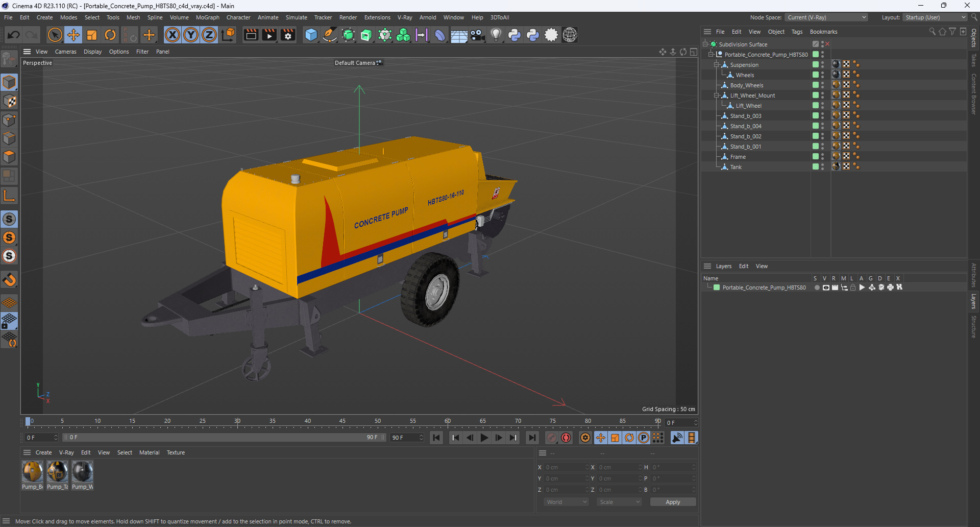Open Edit Render Settings icon
This screenshot has height=527, width=980.
pos(288,35)
